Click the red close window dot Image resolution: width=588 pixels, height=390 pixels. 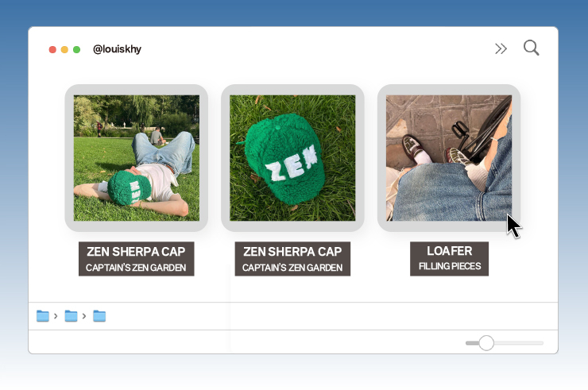point(52,49)
